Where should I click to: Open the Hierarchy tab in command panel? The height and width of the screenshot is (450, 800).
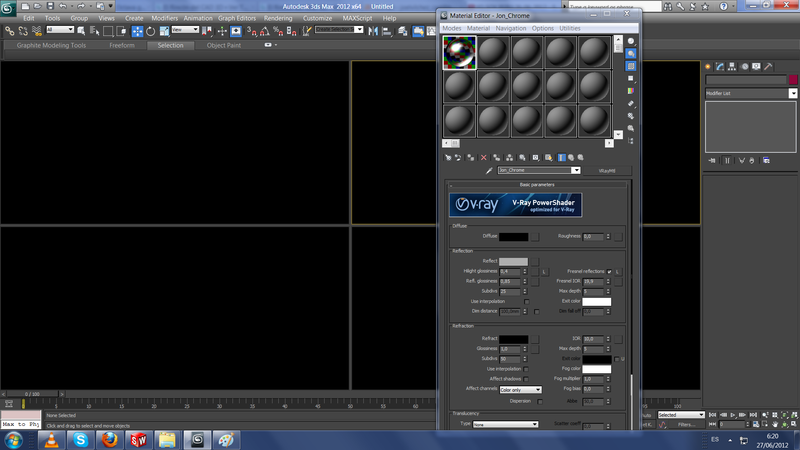[x=732, y=66]
